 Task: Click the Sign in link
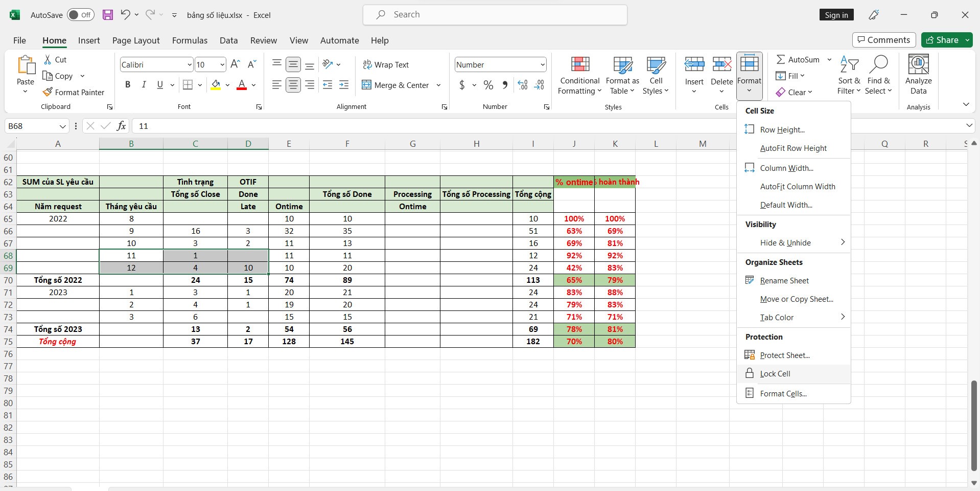(x=836, y=15)
